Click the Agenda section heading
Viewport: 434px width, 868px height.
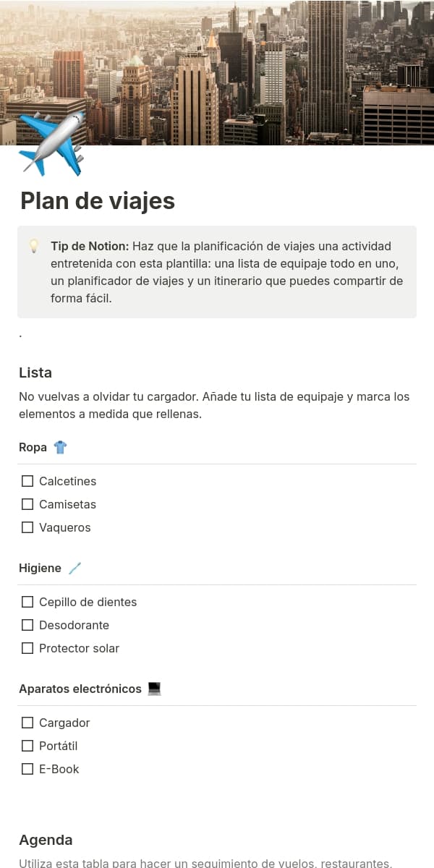(46, 841)
